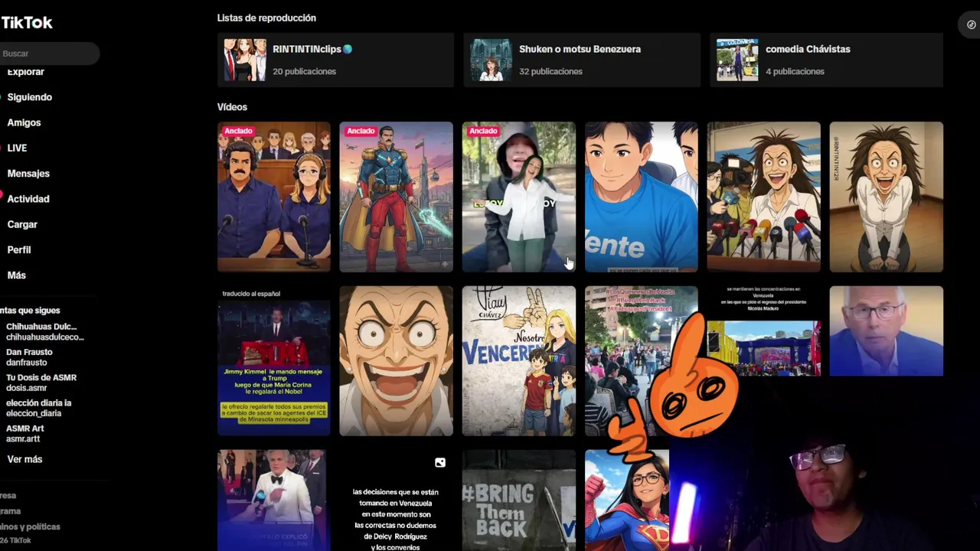Image resolution: width=980 pixels, height=551 pixels.
Task: Click Ver más under followed accounts
Action: pyautogui.click(x=24, y=459)
